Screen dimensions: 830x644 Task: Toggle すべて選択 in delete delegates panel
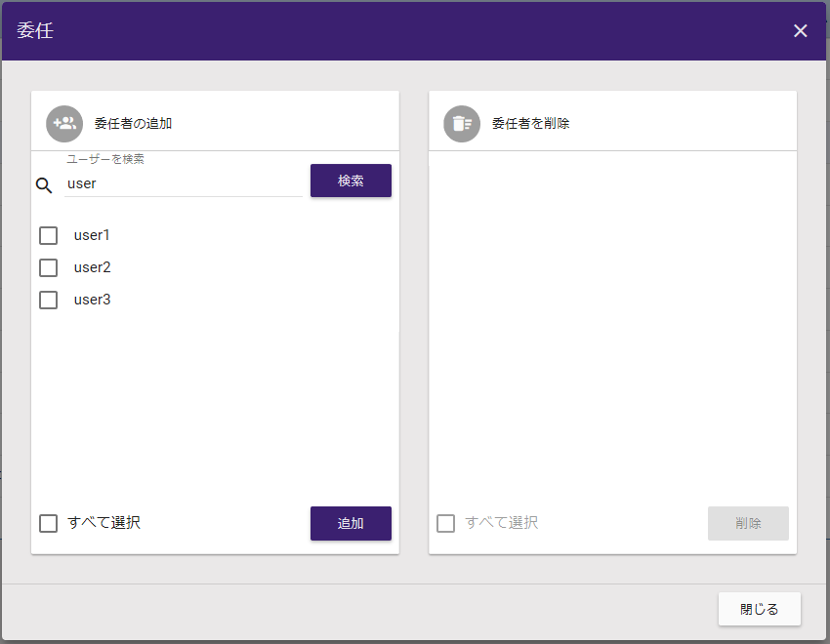point(445,523)
